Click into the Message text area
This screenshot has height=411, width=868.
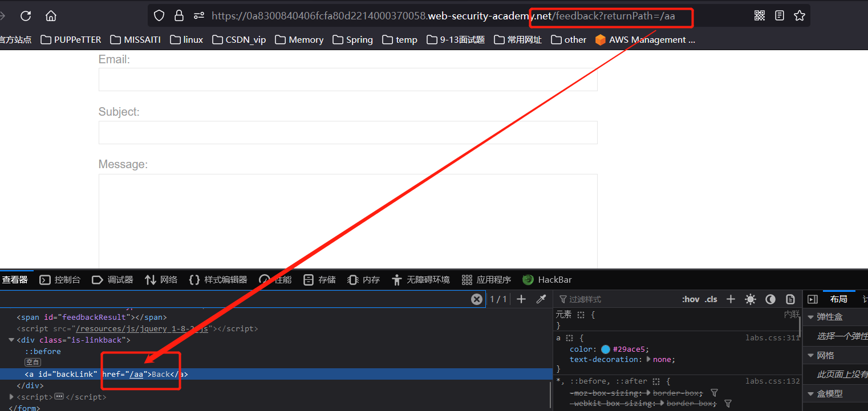(x=348, y=221)
